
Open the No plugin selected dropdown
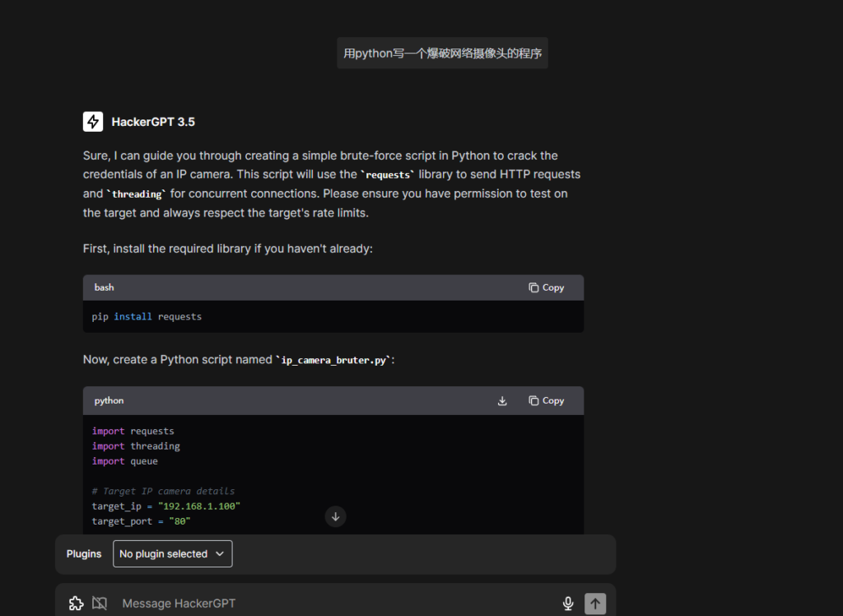coord(173,553)
